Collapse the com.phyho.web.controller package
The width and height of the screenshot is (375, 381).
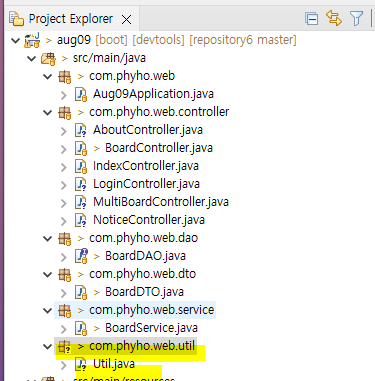[48, 113]
